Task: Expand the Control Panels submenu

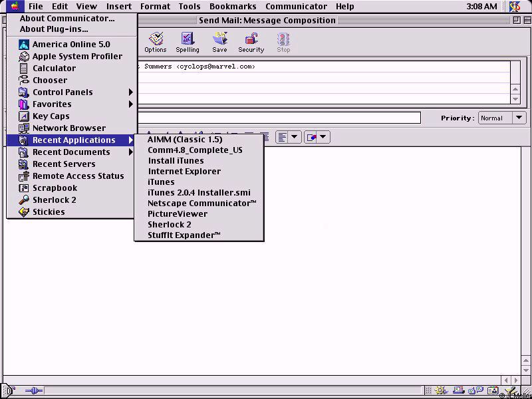Action: (x=72, y=92)
